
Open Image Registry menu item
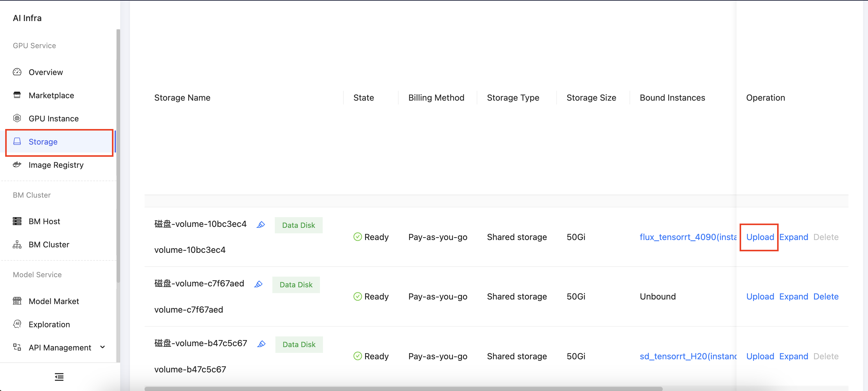[56, 165]
